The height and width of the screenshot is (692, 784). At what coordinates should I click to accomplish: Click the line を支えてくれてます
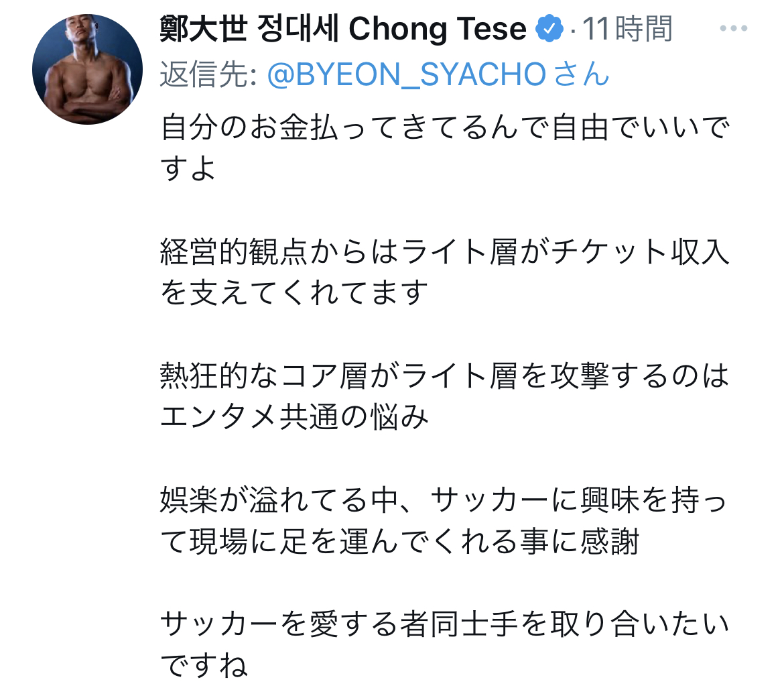pyautogui.click(x=294, y=293)
